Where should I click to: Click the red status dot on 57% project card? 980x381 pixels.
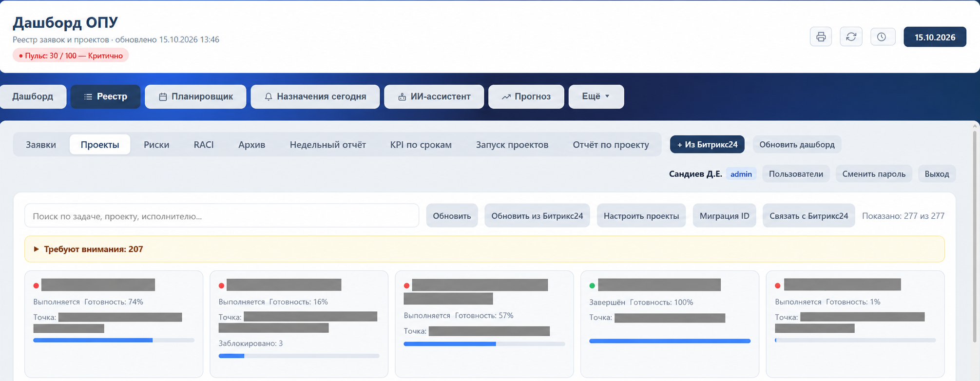(407, 286)
